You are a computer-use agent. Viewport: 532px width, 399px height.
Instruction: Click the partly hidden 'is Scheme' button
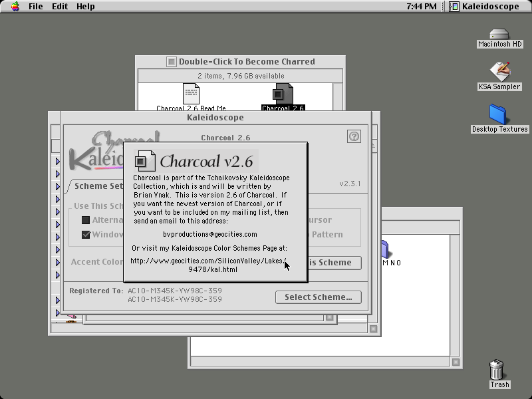click(334, 263)
